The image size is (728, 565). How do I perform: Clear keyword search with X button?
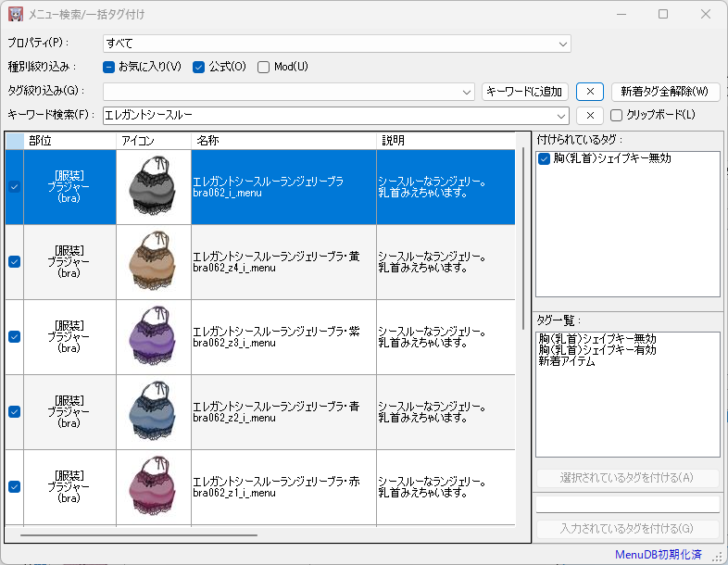[x=590, y=116]
